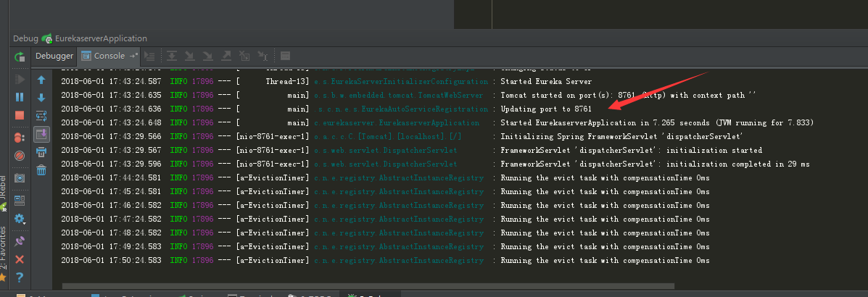The width and height of the screenshot is (868, 297).
Task: Click the Step Into icon
Action: point(190,56)
